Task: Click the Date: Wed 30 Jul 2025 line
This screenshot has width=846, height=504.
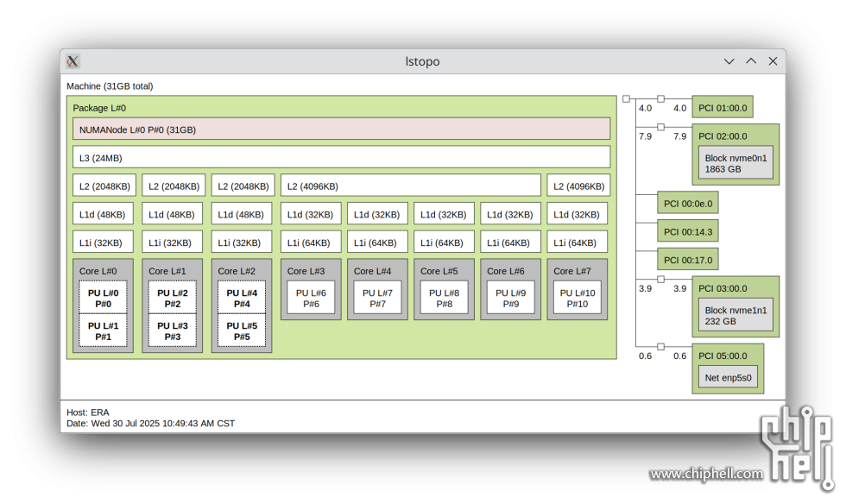Action: pyautogui.click(x=150, y=423)
